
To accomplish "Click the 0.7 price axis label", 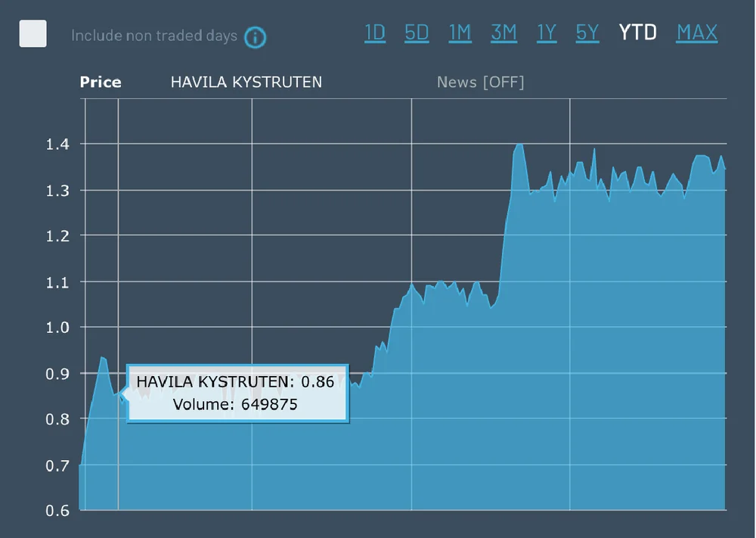I will (x=57, y=465).
